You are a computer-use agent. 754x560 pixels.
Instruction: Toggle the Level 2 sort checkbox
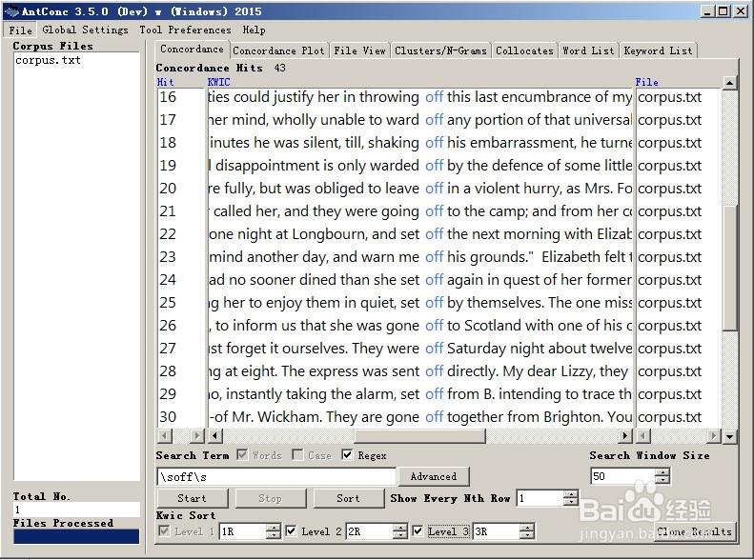pos(291,530)
